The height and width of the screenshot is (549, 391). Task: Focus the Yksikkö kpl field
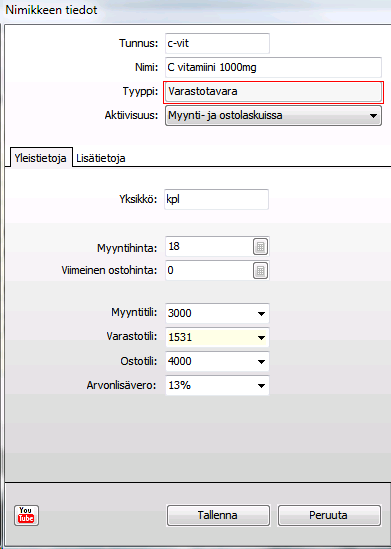click(x=217, y=199)
